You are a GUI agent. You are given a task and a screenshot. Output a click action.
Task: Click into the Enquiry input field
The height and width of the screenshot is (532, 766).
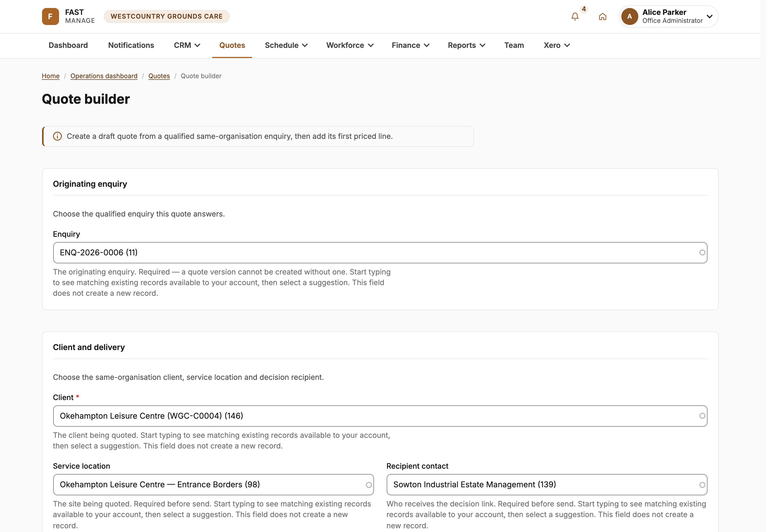[380, 253]
